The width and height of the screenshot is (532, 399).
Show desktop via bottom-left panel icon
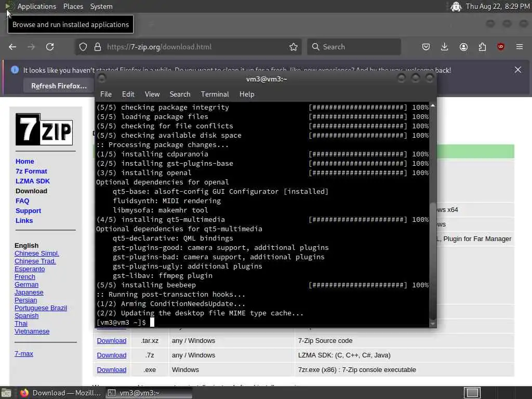click(6, 393)
